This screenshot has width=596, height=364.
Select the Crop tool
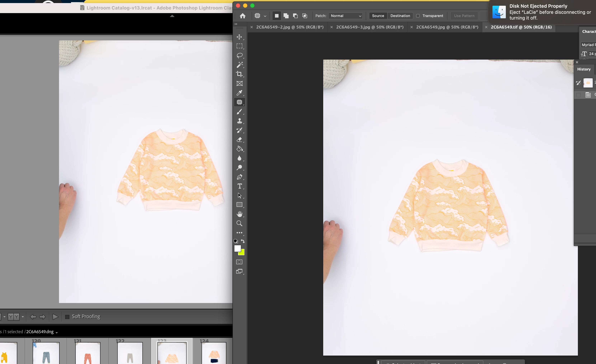click(x=239, y=74)
